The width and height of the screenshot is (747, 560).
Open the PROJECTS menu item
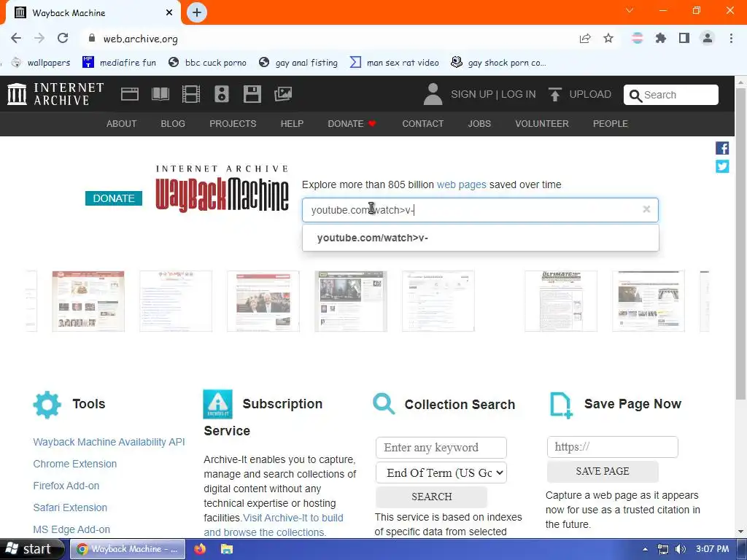(x=233, y=124)
